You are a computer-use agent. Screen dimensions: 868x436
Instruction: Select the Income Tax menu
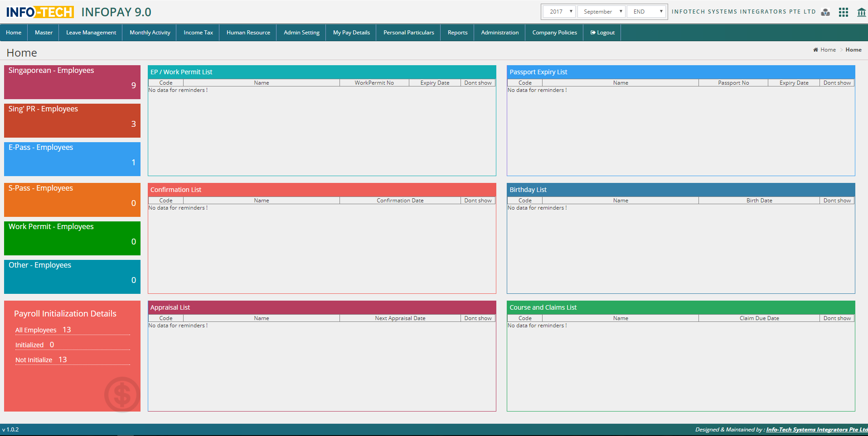[198, 33]
